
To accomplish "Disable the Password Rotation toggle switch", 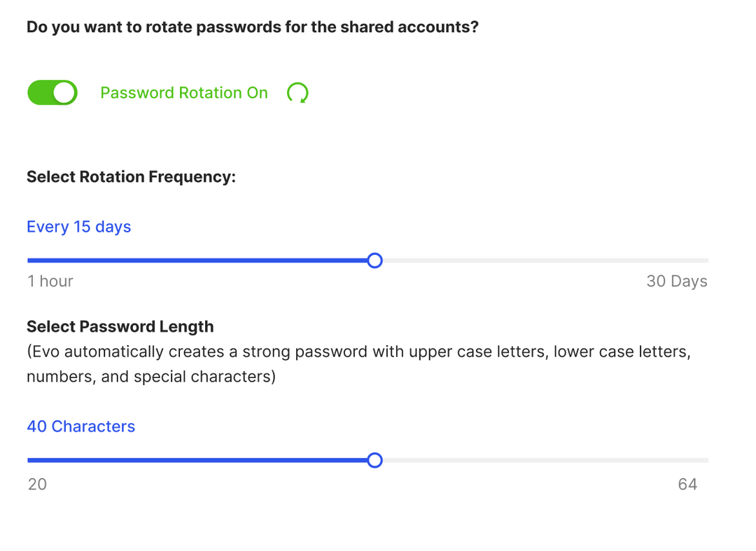I will click(52, 92).
